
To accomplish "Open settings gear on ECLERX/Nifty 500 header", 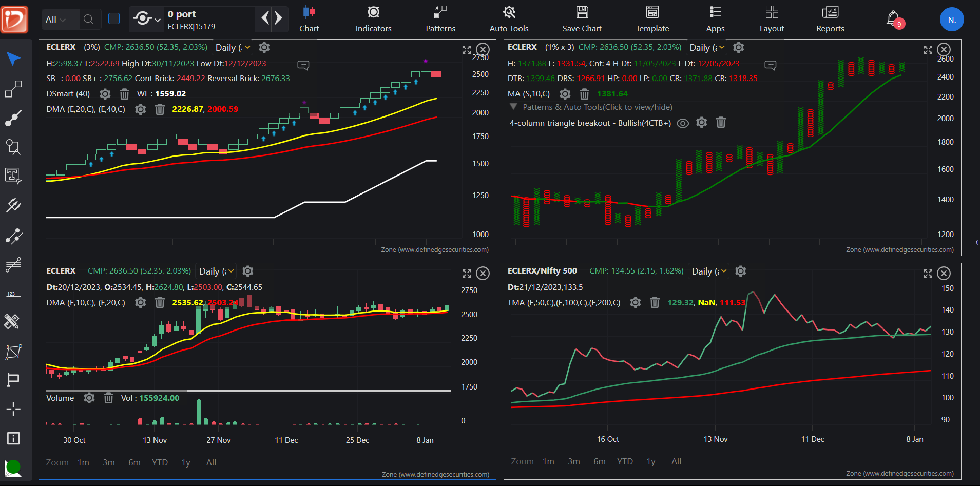I will 740,271.
